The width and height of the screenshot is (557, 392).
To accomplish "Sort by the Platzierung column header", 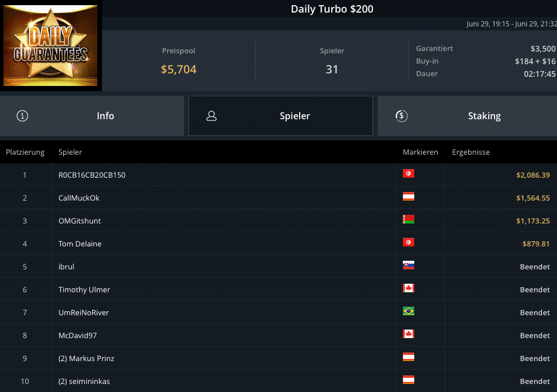I will 25,152.
